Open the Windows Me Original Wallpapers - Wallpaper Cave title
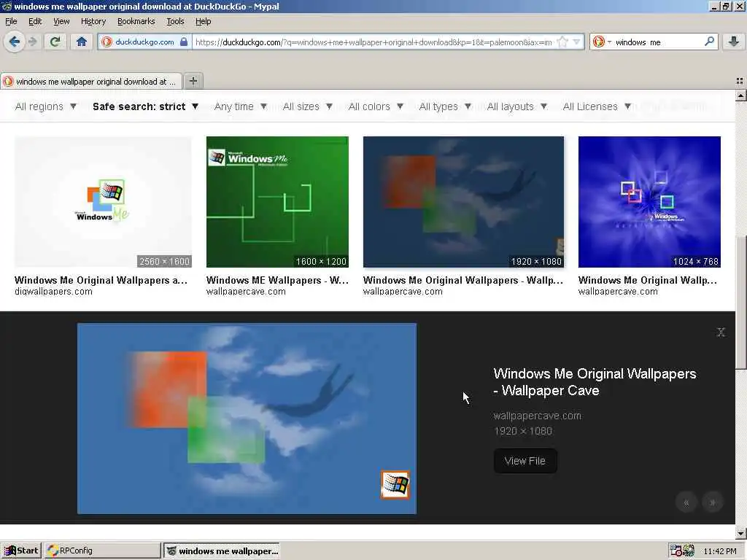Image resolution: width=747 pixels, height=560 pixels. click(595, 382)
